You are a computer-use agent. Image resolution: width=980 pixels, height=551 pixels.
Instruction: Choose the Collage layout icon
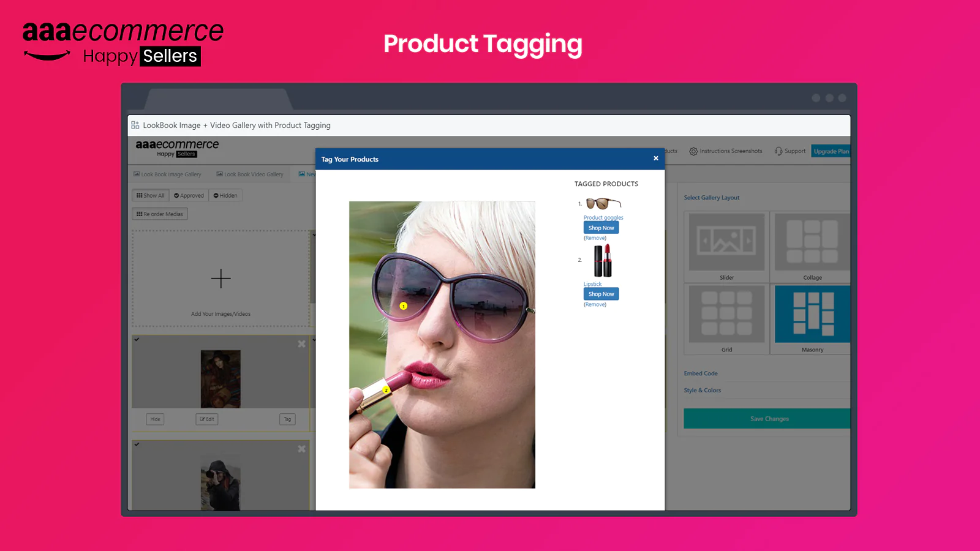point(812,242)
